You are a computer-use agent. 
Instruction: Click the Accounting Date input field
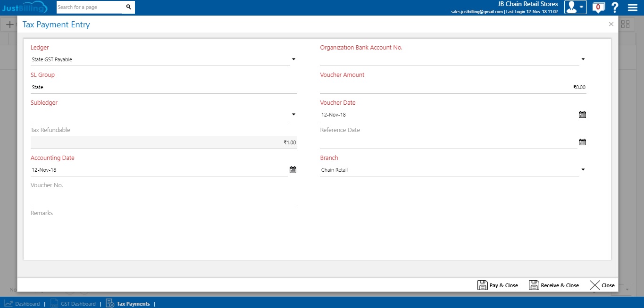[159, 170]
